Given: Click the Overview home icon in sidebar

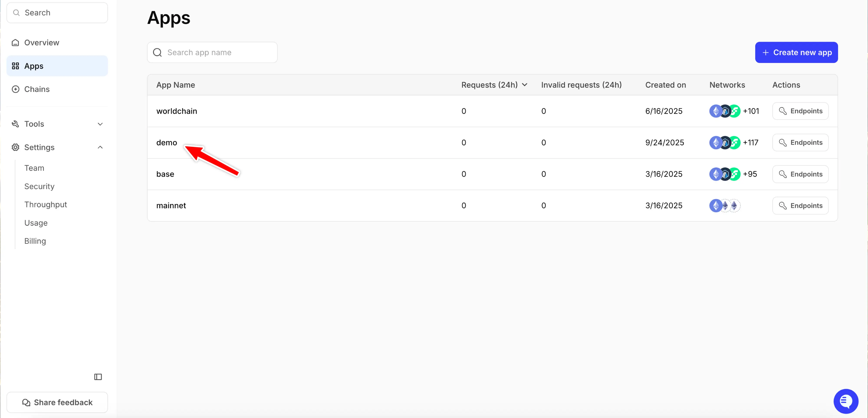Looking at the screenshot, I should (15, 43).
